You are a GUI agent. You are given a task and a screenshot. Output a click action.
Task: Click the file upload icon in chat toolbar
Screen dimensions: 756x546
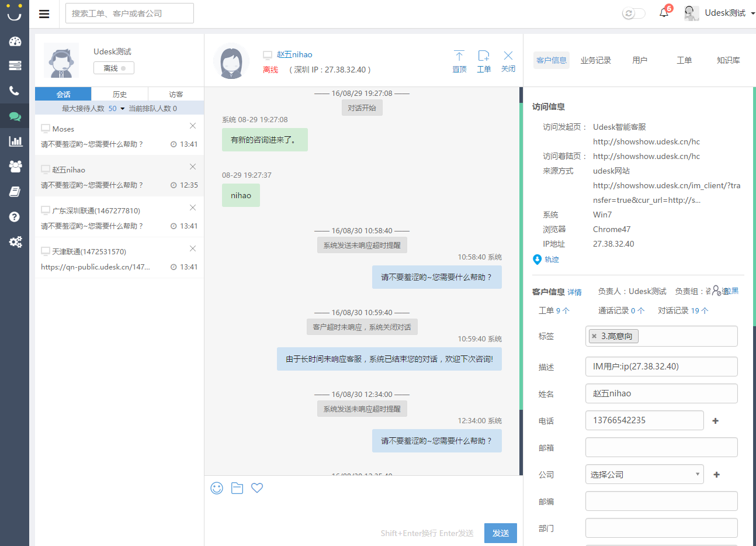click(x=237, y=488)
